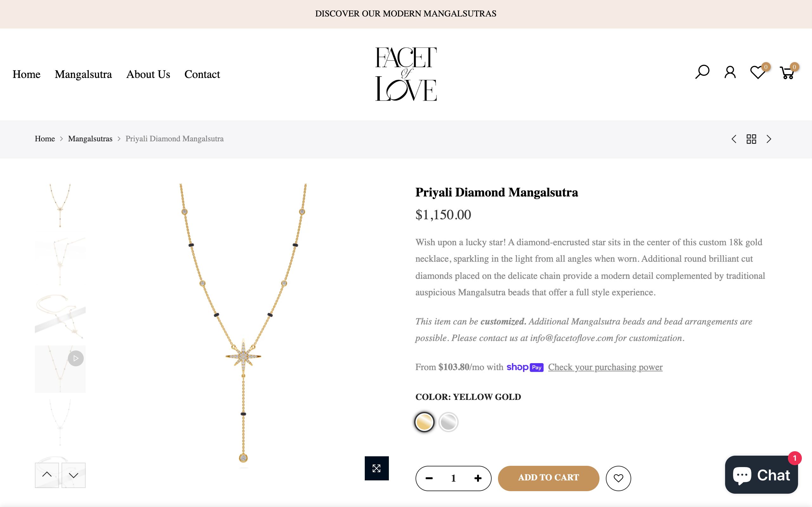Viewport: 812px width, 507px height.
Task: Go to previous product arrow
Action: pos(734,139)
